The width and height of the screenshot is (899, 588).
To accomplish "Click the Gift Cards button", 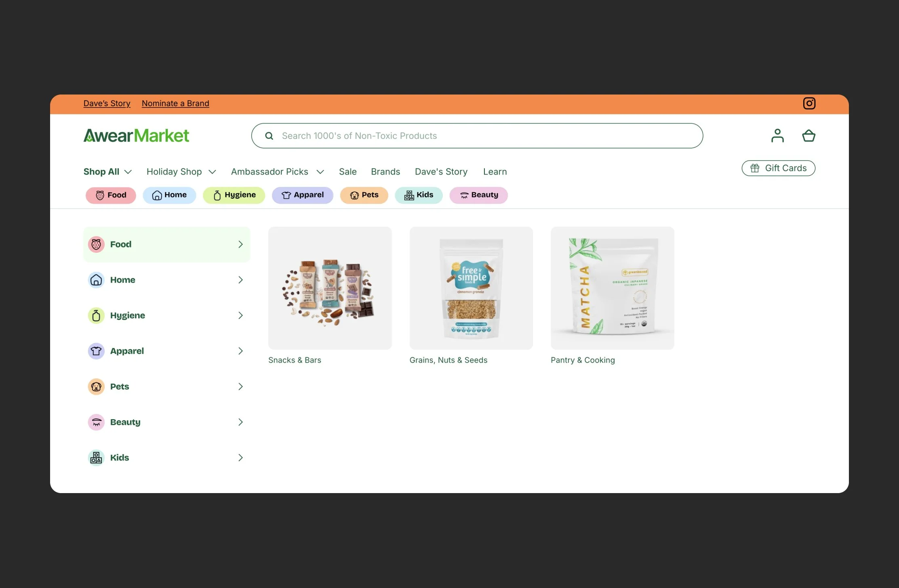I will coord(778,168).
